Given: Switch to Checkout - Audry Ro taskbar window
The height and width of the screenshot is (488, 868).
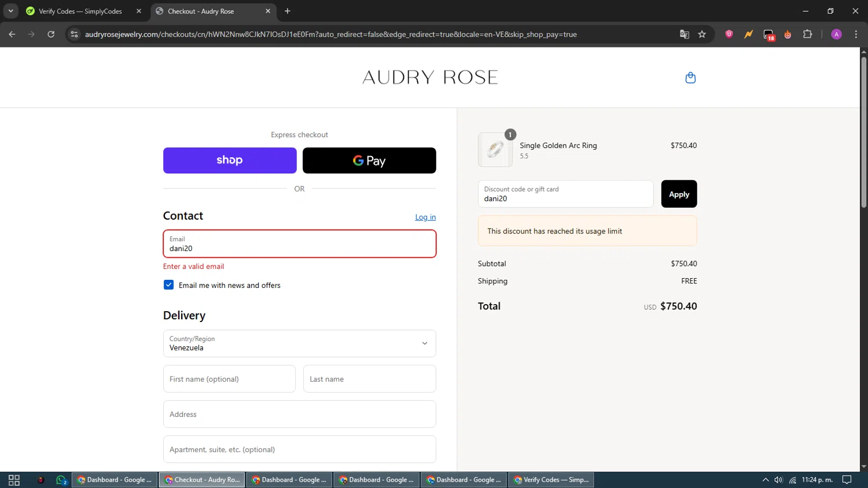Looking at the screenshot, I should click(x=202, y=480).
